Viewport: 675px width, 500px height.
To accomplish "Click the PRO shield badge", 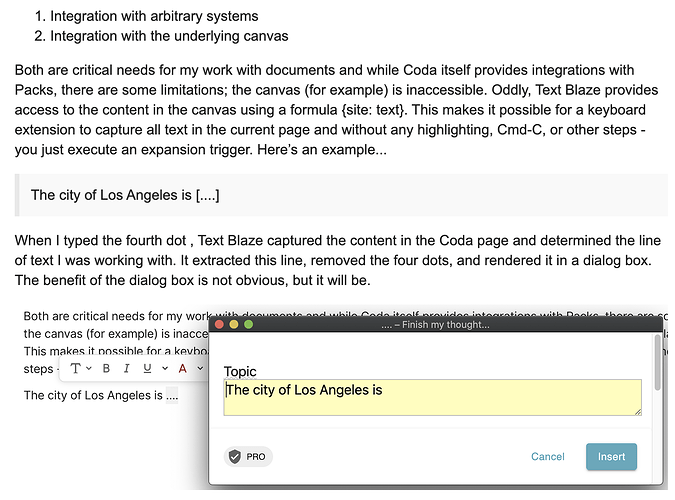I will point(248,457).
